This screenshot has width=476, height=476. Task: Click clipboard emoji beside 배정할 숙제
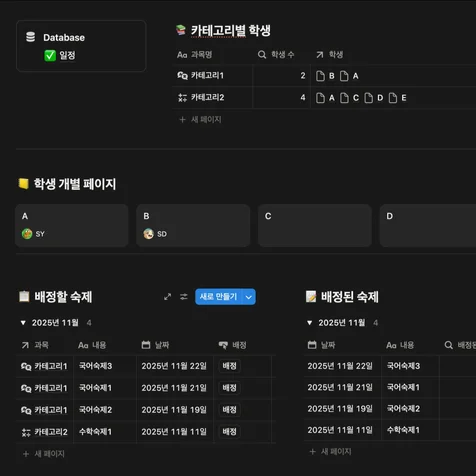[24, 296]
